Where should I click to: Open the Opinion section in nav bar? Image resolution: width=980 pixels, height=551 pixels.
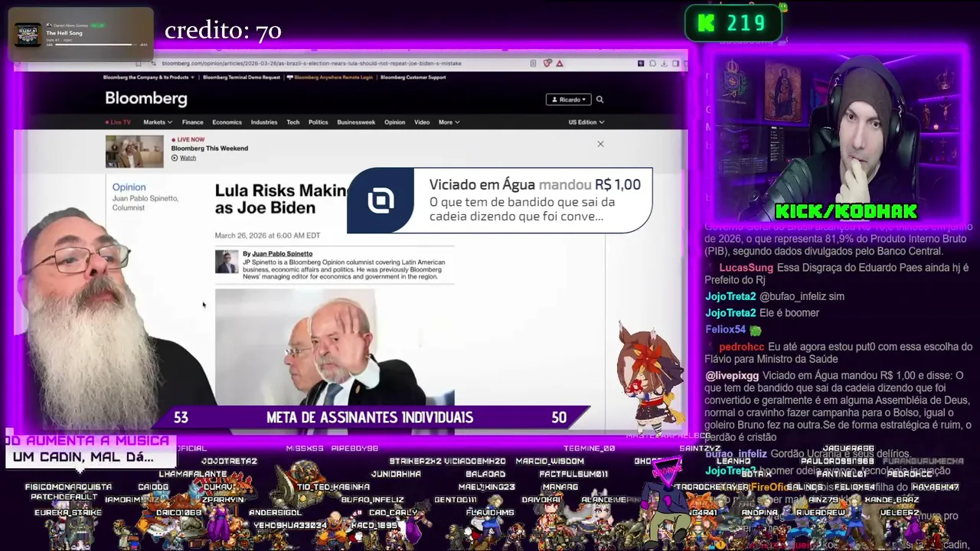click(395, 122)
